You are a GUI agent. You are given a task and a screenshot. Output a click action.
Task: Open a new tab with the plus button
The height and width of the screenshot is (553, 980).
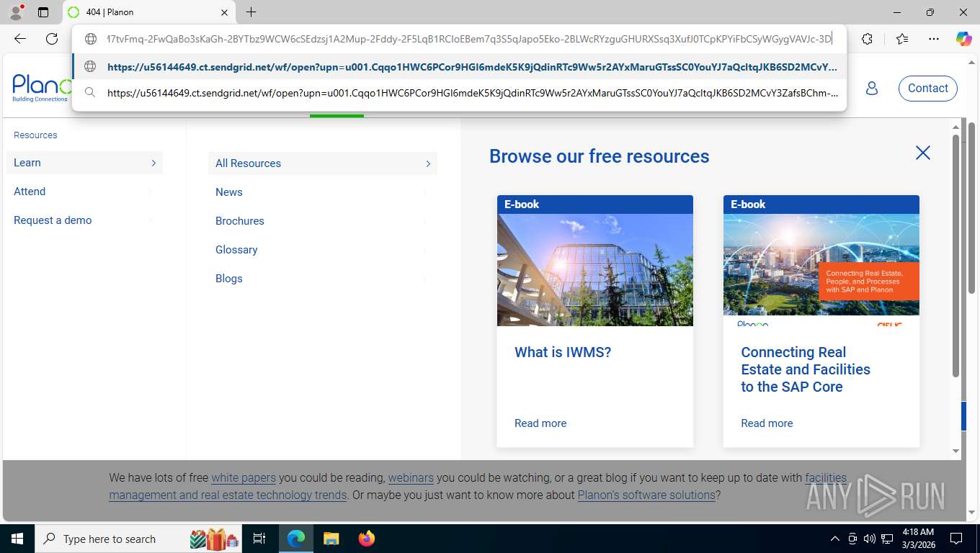point(251,12)
